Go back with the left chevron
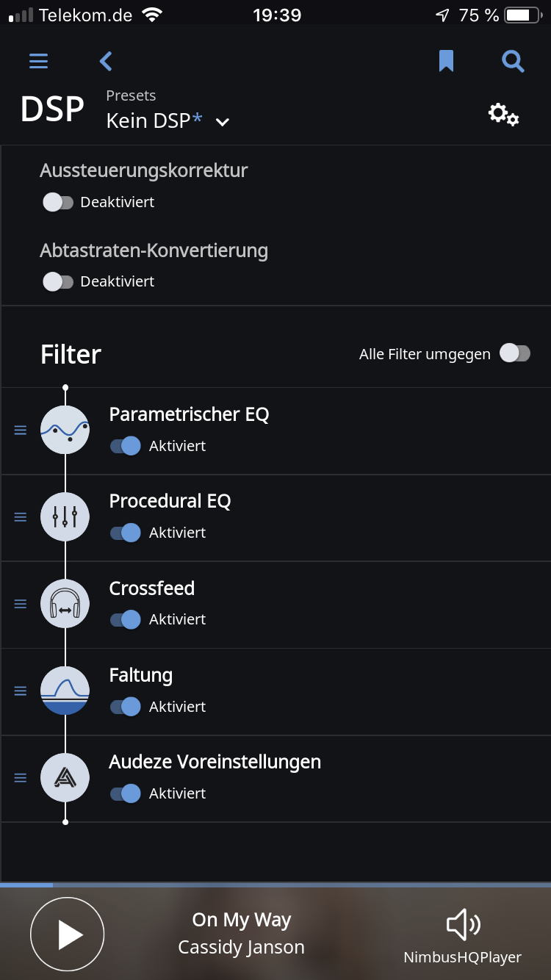This screenshot has width=551, height=980. pyautogui.click(x=106, y=61)
